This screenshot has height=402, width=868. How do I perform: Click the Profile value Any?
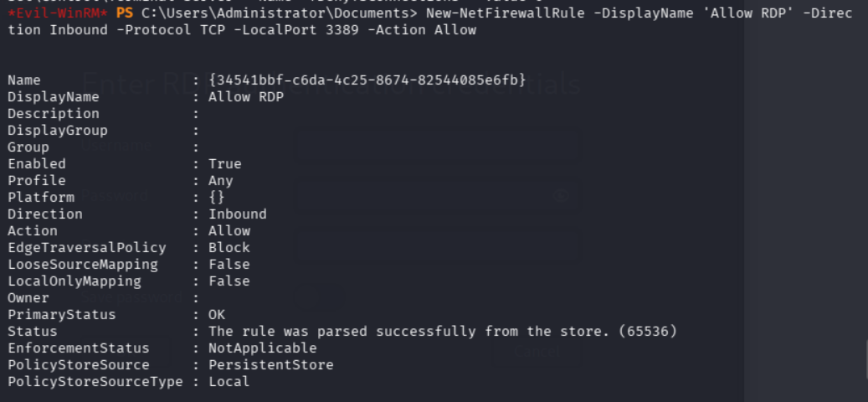pos(220,181)
